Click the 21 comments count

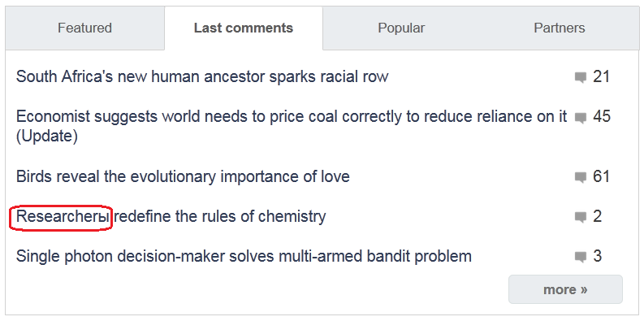pos(601,77)
